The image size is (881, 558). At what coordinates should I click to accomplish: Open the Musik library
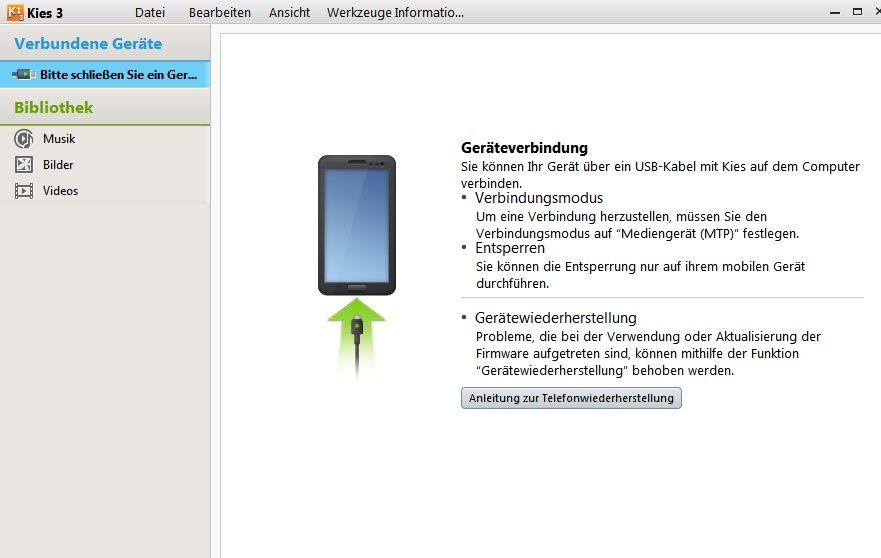click(59, 139)
